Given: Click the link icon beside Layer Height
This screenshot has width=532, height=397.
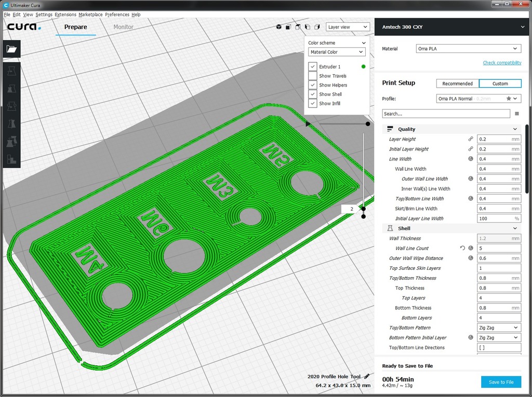Looking at the screenshot, I should tap(471, 139).
